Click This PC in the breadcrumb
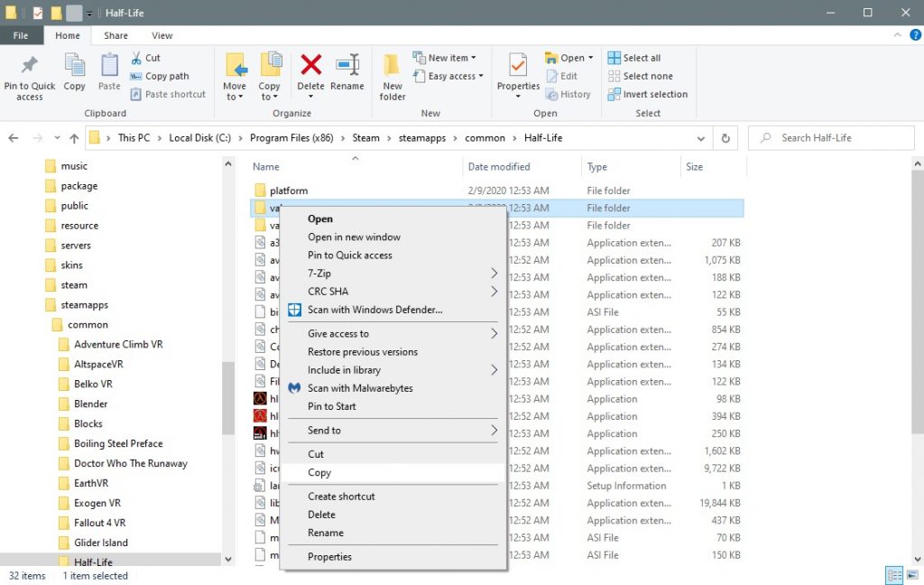This screenshot has width=924, height=585. point(134,138)
